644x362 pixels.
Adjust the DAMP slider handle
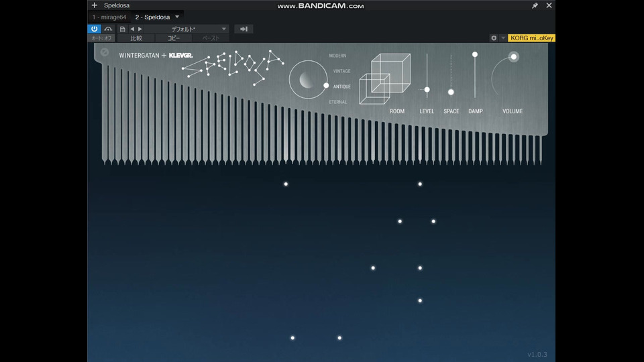(475, 54)
